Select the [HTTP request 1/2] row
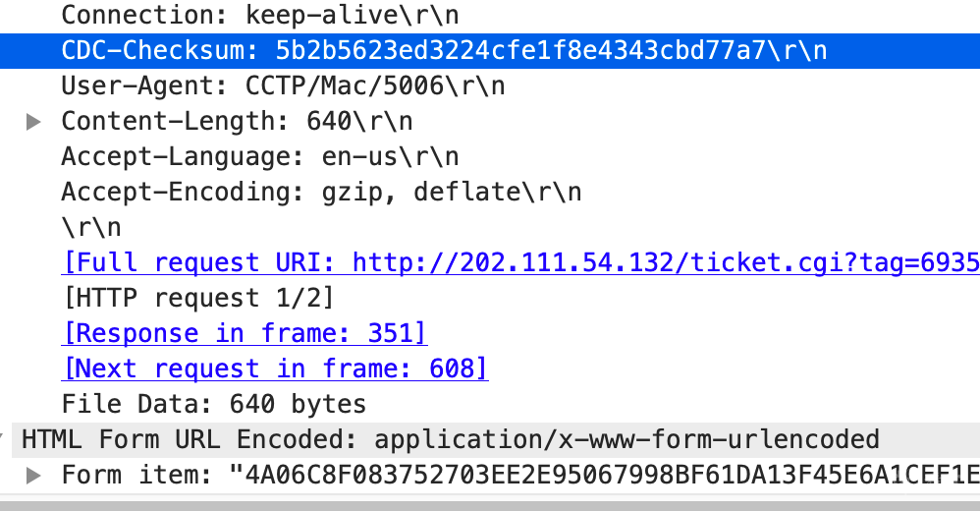 [x=196, y=299]
